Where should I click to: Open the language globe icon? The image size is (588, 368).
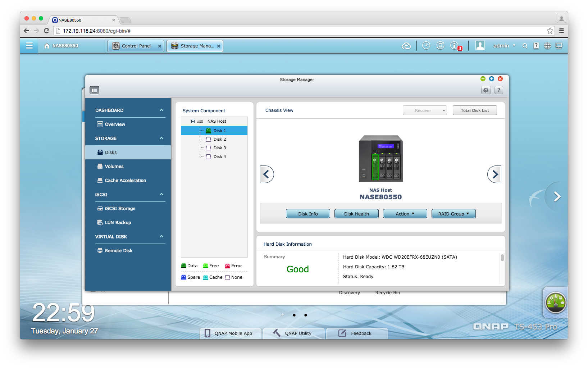point(547,46)
